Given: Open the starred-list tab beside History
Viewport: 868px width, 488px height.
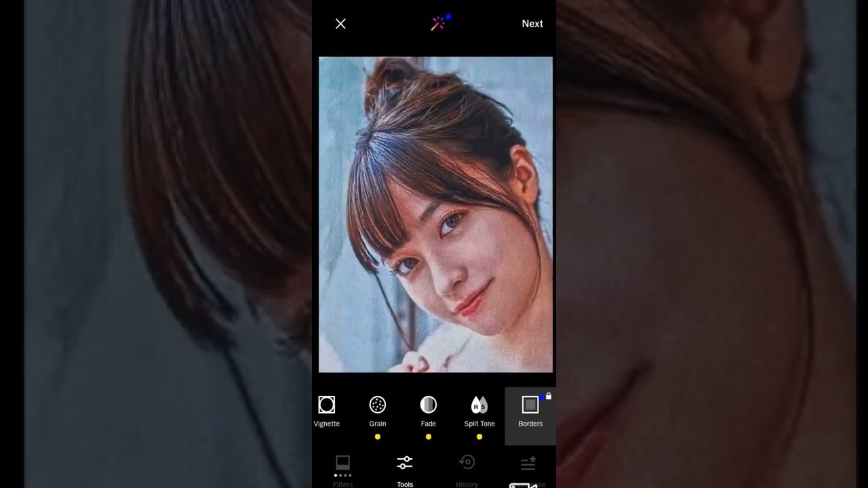Looking at the screenshot, I should (528, 464).
